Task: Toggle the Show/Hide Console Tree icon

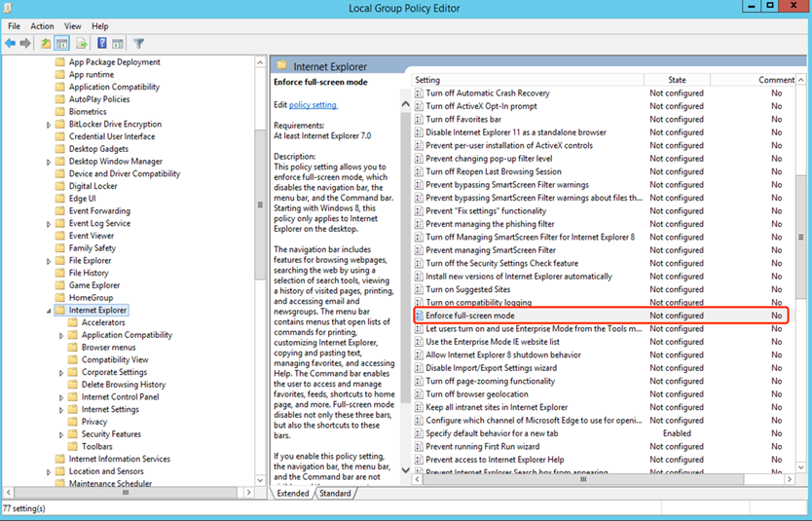Action: (62, 44)
